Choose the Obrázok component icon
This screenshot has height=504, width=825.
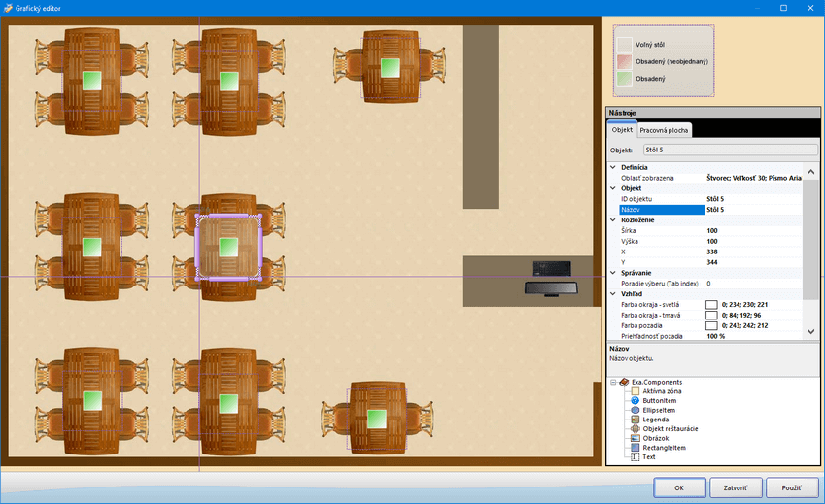(x=636, y=438)
